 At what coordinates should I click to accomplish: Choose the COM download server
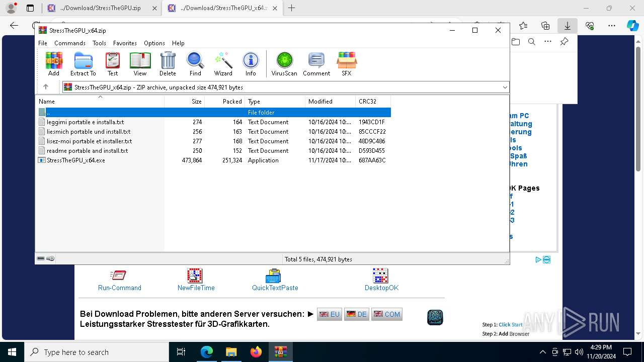[387, 314]
